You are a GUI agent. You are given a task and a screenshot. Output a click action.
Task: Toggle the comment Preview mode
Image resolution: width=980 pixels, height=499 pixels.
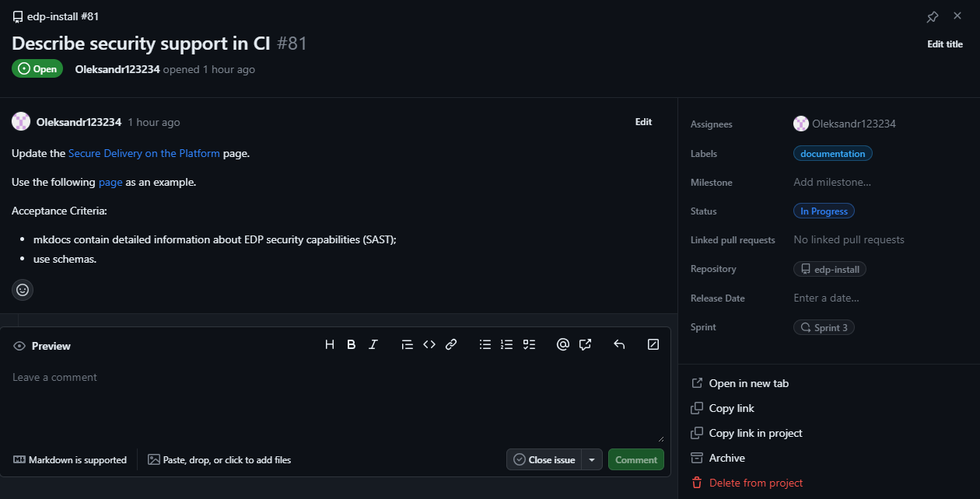(41, 345)
